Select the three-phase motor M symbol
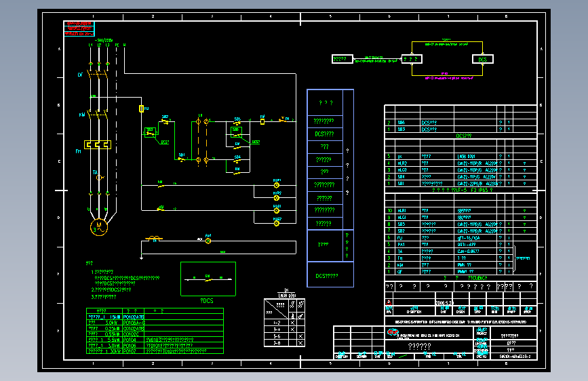Image resolution: width=588 pixels, height=381 pixels. [x=99, y=227]
